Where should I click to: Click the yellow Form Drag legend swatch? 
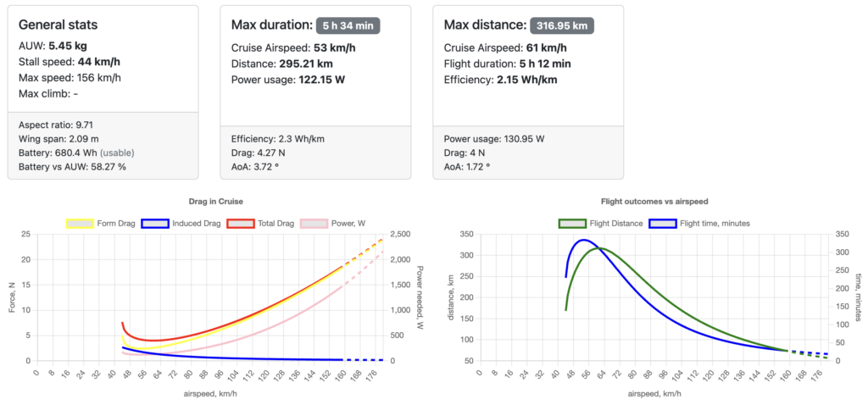pyautogui.click(x=80, y=224)
